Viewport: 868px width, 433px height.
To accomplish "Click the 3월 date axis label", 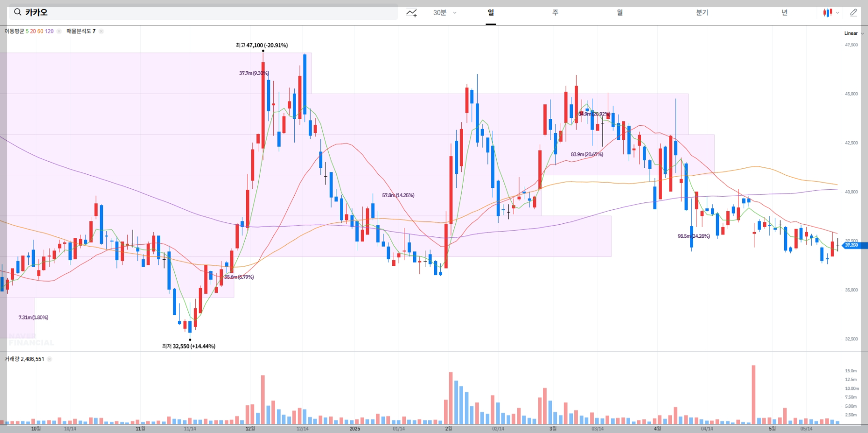I will coord(553,429).
